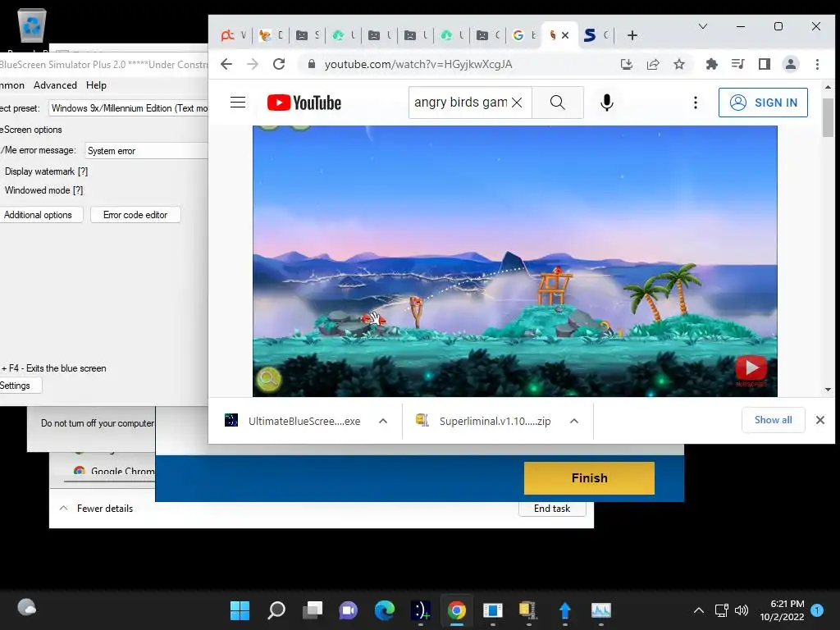Open Windows taskbar search
This screenshot has height=630, width=840.
click(x=276, y=610)
